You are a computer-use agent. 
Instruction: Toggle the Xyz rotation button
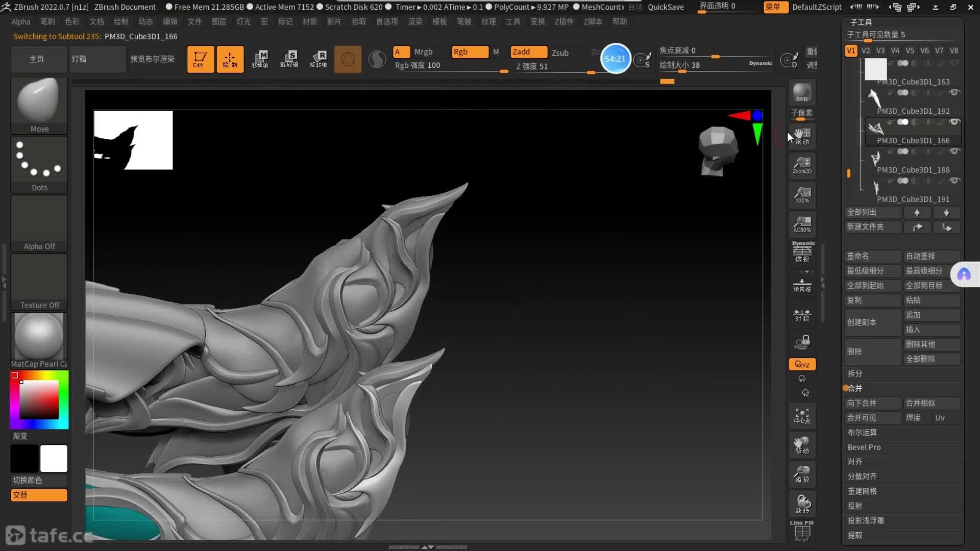click(x=802, y=364)
